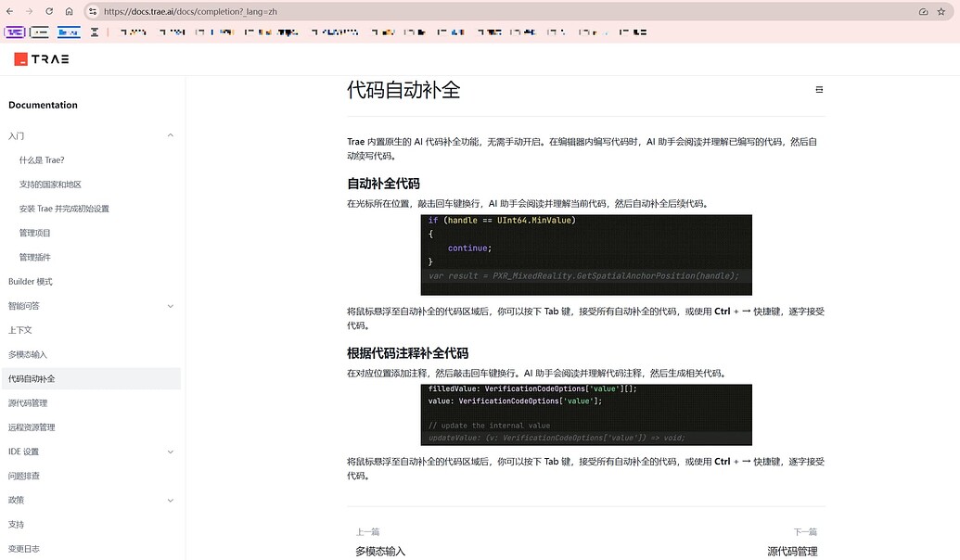Open the UInt64.MinValue code screenshot
Screen dimensions: 960x560
[586, 255]
